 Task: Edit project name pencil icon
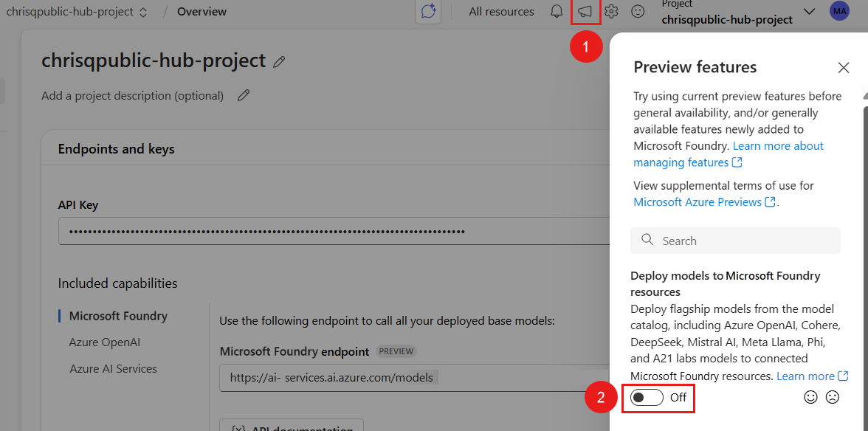click(279, 61)
